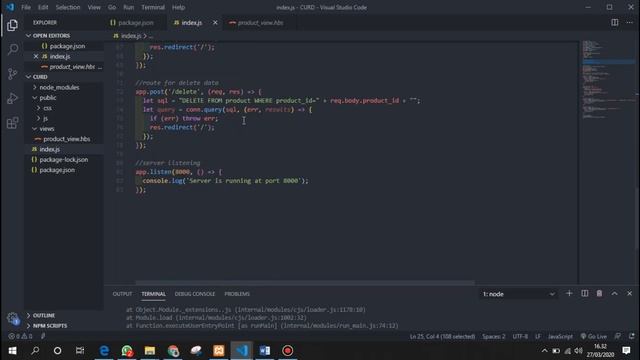Expand the css folder
This screenshot has width=640, height=360.
(47, 108)
